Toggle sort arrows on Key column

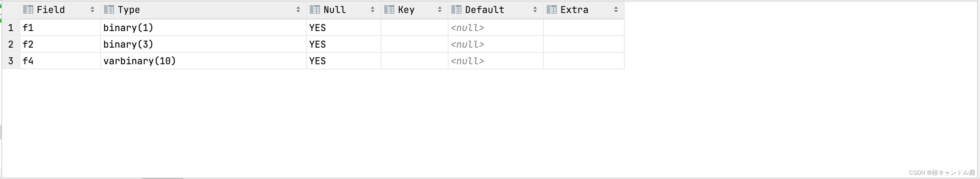click(440, 10)
